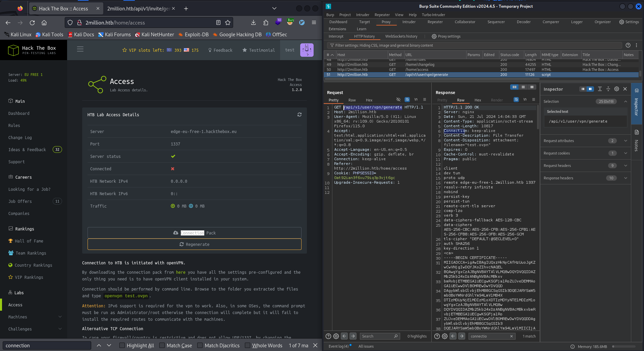Select history row 50 /home/access

[481, 70]
